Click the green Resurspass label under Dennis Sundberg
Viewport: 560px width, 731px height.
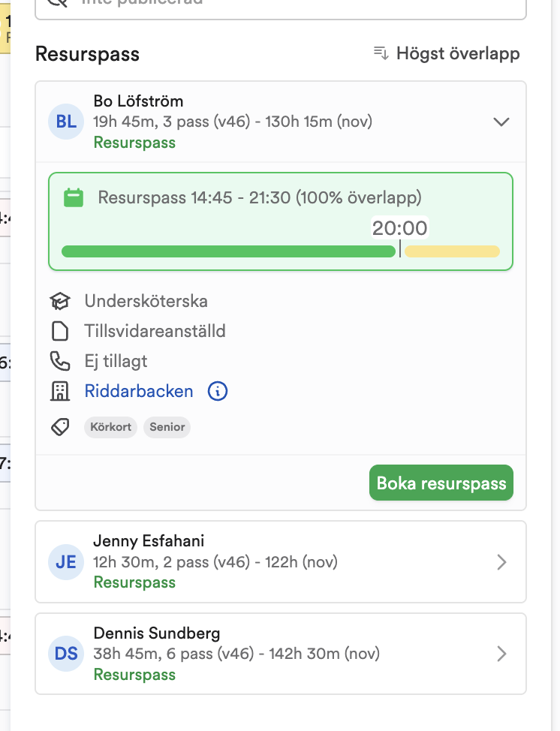[x=135, y=675]
